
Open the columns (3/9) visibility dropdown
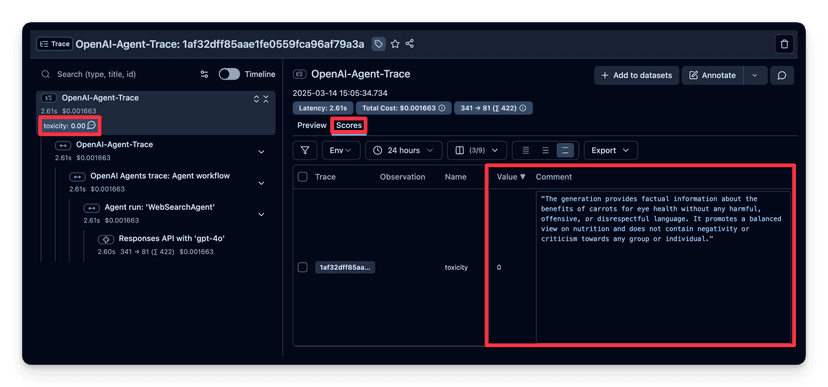pos(477,150)
